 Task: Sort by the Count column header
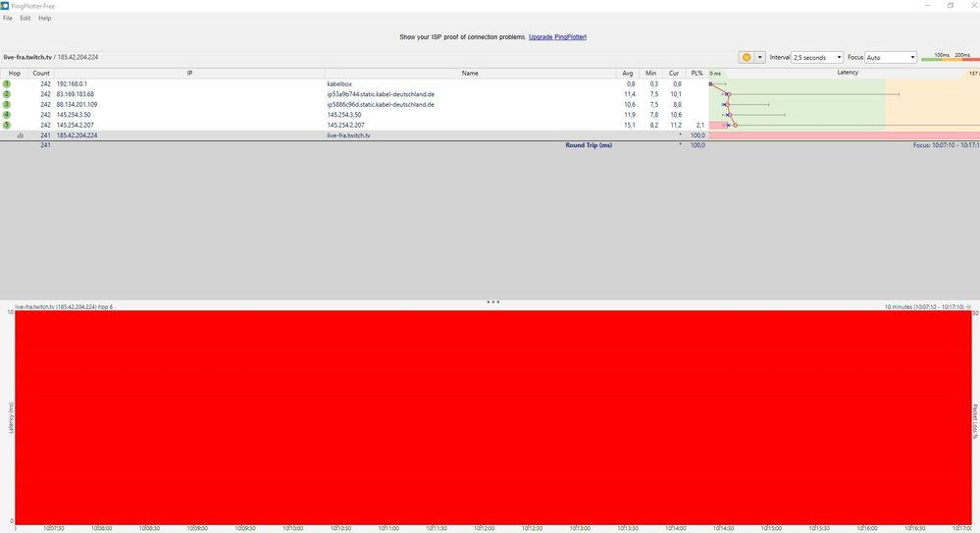(41, 74)
